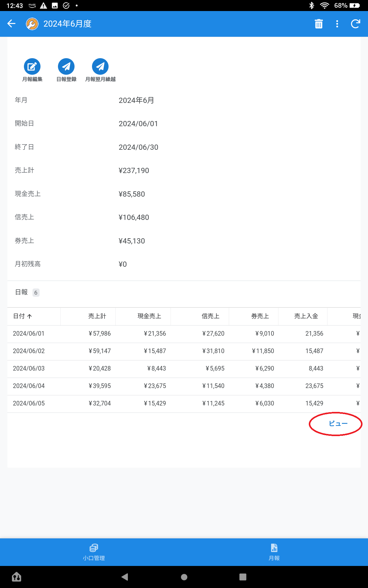Open the three-dot overflow menu
Image resolution: width=368 pixels, height=588 pixels.
[x=337, y=24]
